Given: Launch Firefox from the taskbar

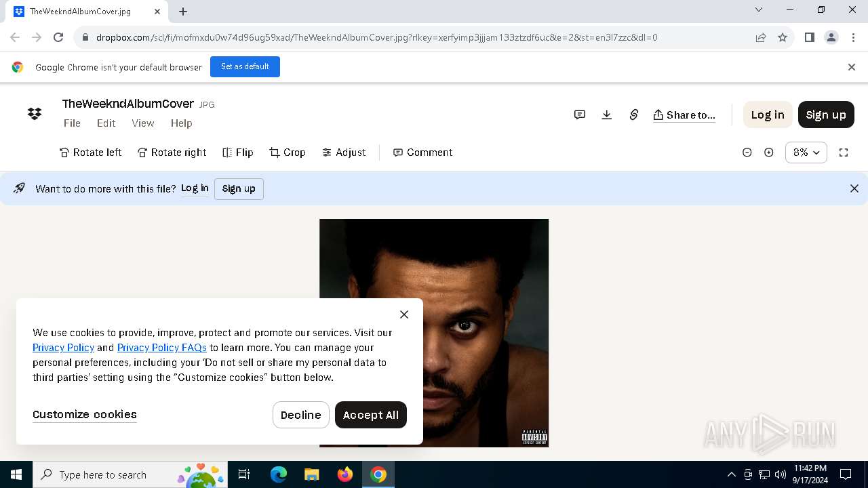Looking at the screenshot, I should (345, 474).
